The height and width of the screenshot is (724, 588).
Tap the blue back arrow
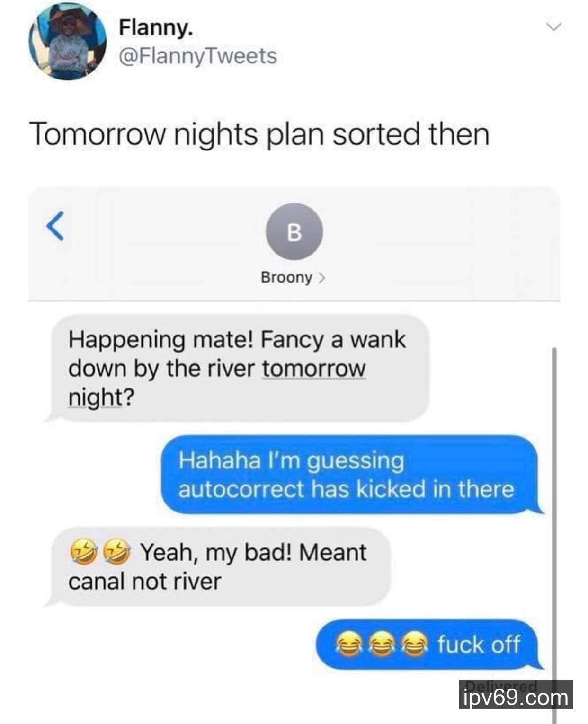(x=55, y=226)
